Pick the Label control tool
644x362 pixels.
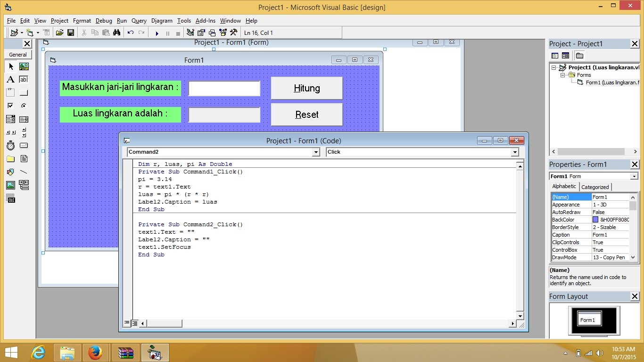point(11,80)
